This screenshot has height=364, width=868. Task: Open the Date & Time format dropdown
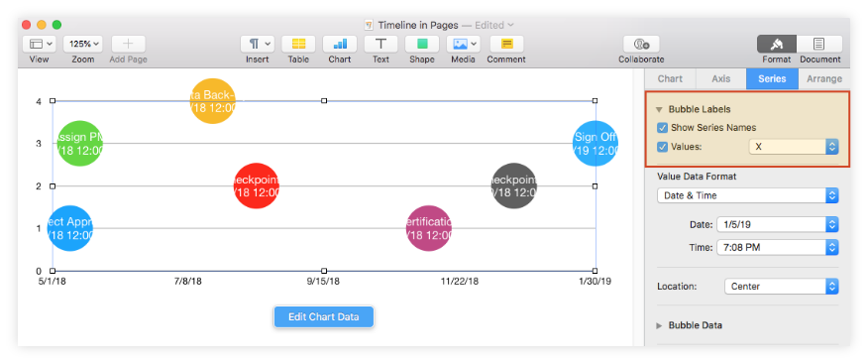pos(748,195)
